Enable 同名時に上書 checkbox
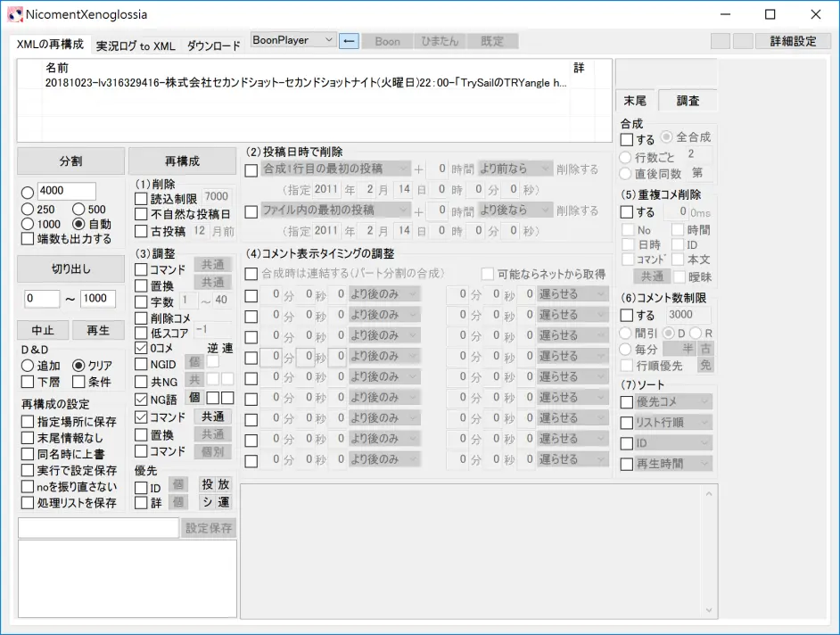The image size is (840, 635). coord(28,455)
